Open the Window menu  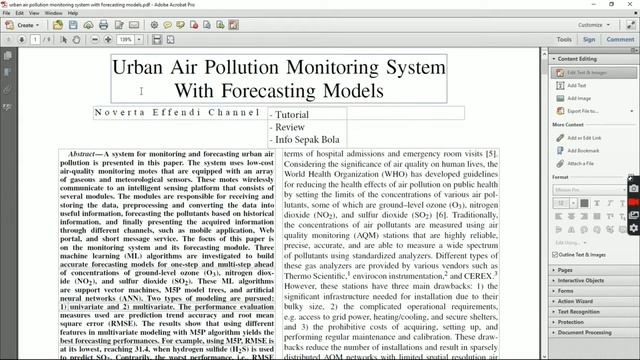(53, 13)
